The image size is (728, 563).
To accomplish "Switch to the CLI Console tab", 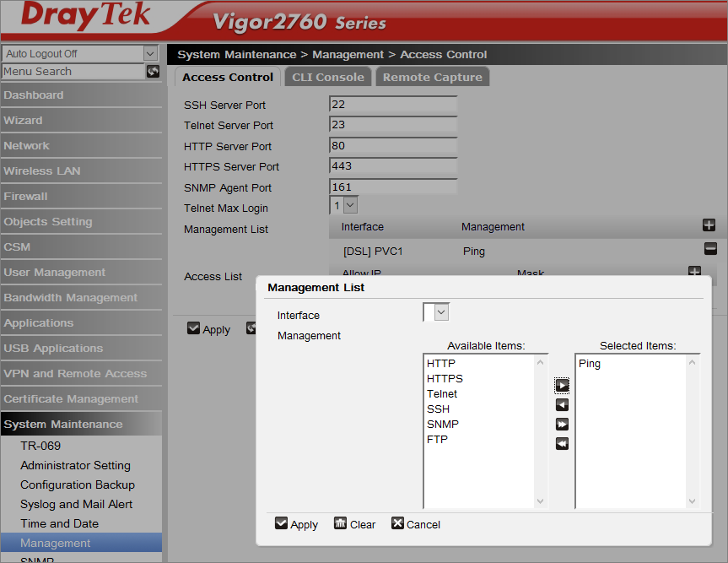I will point(328,77).
